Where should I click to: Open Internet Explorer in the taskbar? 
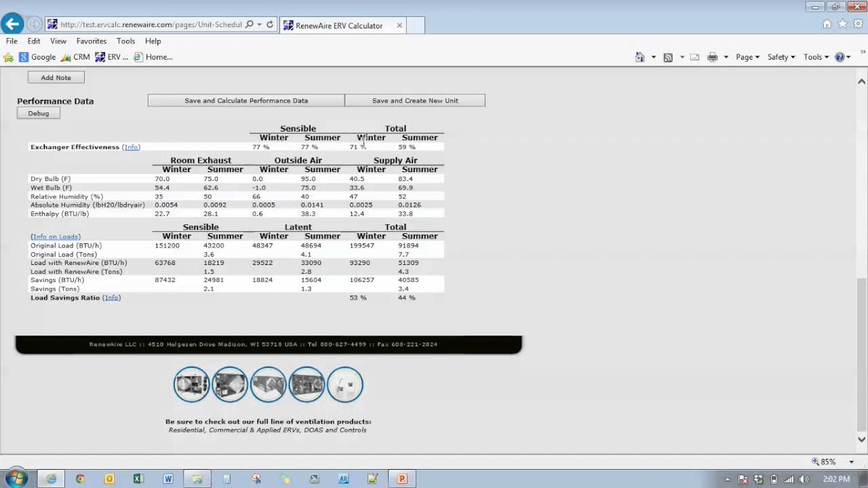[51, 479]
